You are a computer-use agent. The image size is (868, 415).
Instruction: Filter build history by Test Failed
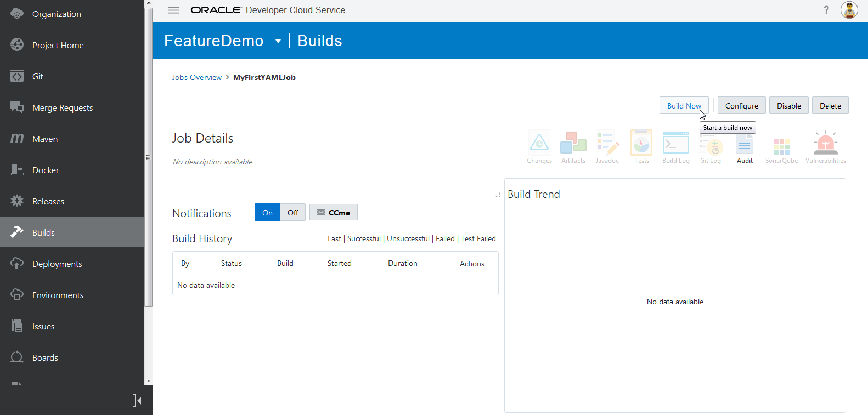[x=478, y=238]
